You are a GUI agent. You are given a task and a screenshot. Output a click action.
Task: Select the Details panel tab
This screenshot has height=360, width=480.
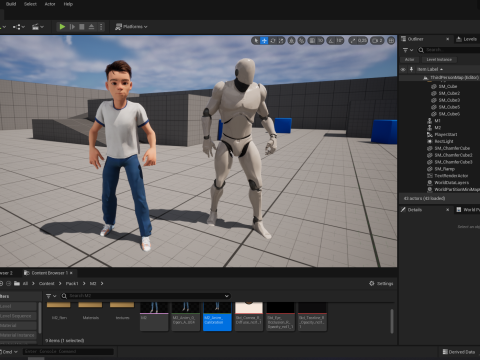[414, 210]
